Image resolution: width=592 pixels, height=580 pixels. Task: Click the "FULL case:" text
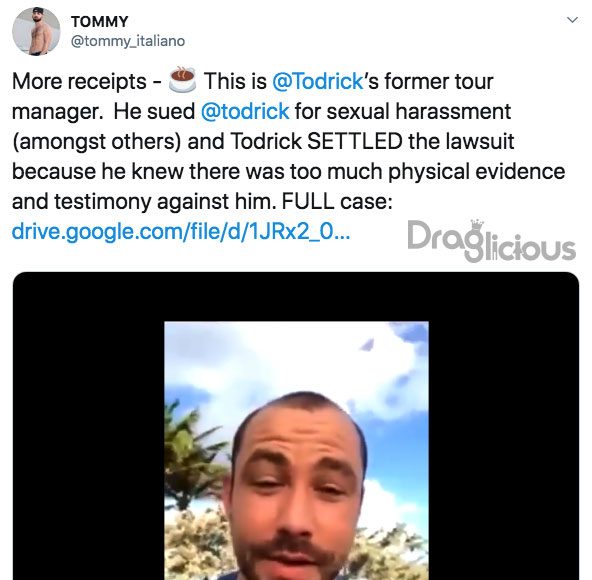(337, 201)
